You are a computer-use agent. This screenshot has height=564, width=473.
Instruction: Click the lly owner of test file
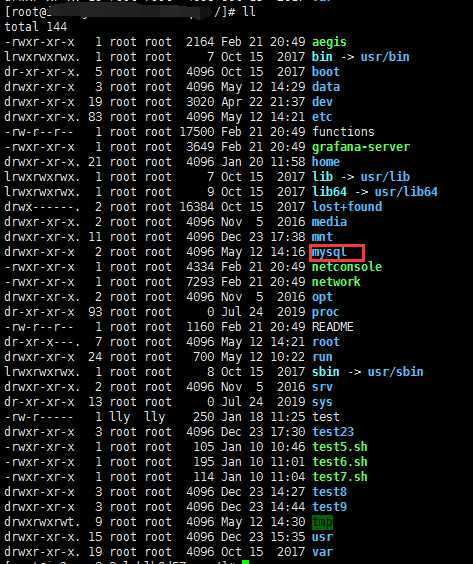point(120,417)
